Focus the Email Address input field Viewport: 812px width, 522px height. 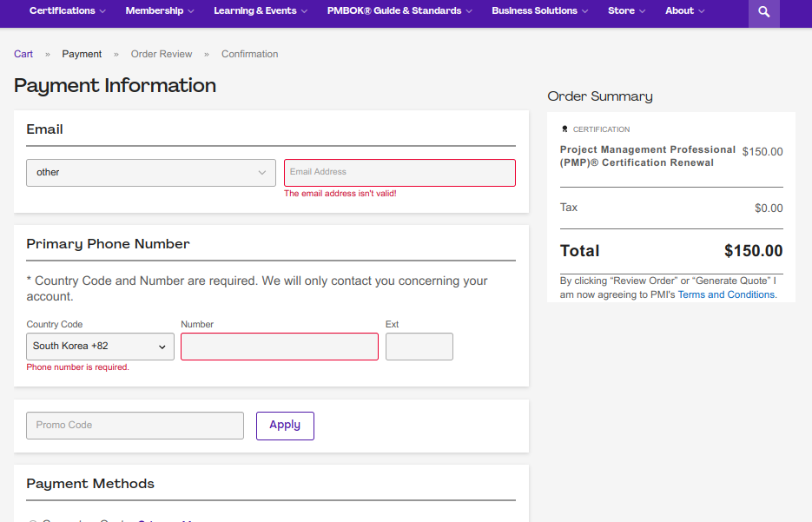(399, 173)
